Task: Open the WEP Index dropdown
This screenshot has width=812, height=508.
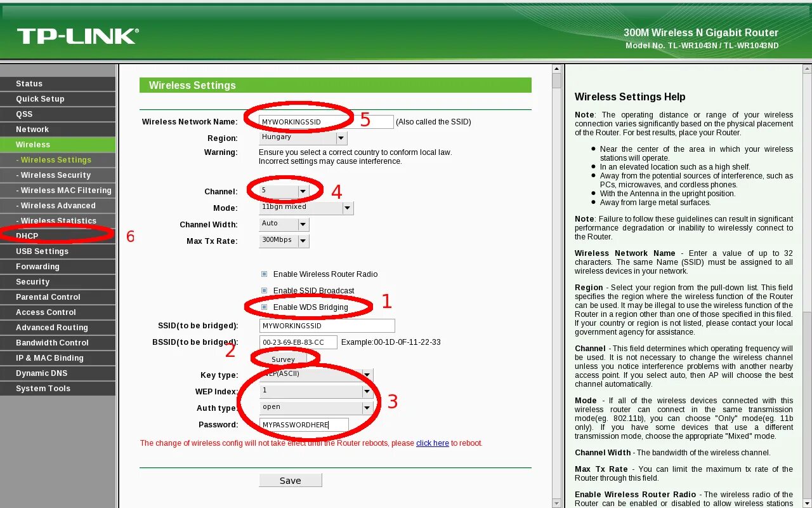Action: pos(317,391)
